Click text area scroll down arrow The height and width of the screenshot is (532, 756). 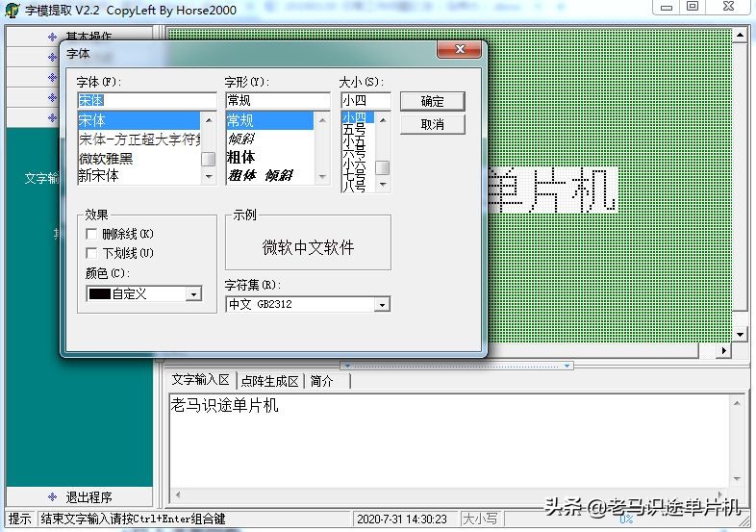click(737, 479)
